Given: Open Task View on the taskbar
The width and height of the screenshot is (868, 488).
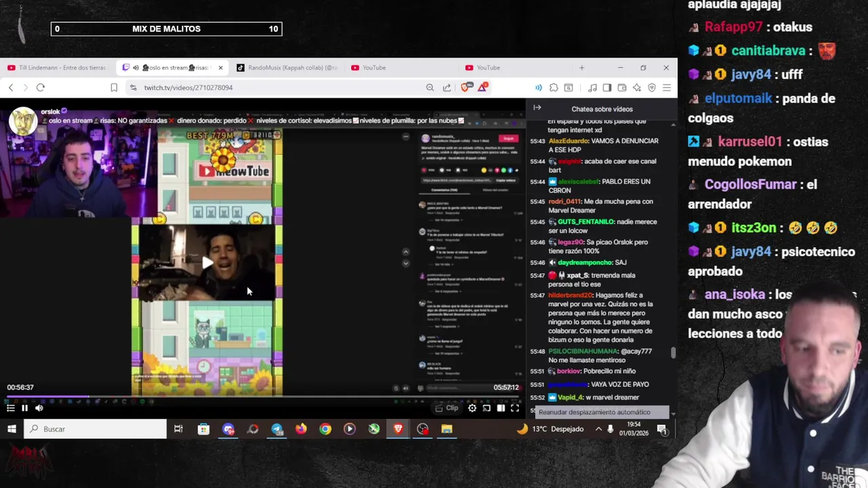Looking at the screenshot, I should pyautogui.click(x=178, y=429).
